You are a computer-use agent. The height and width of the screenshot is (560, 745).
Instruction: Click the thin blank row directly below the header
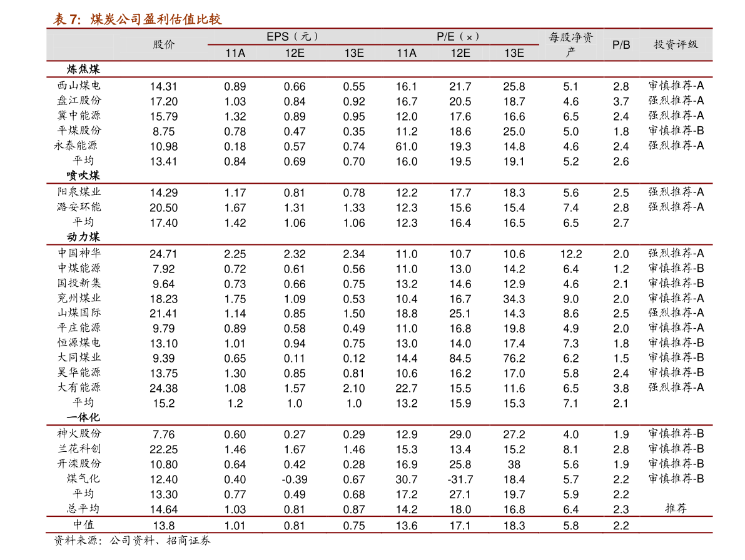coord(379,69)
